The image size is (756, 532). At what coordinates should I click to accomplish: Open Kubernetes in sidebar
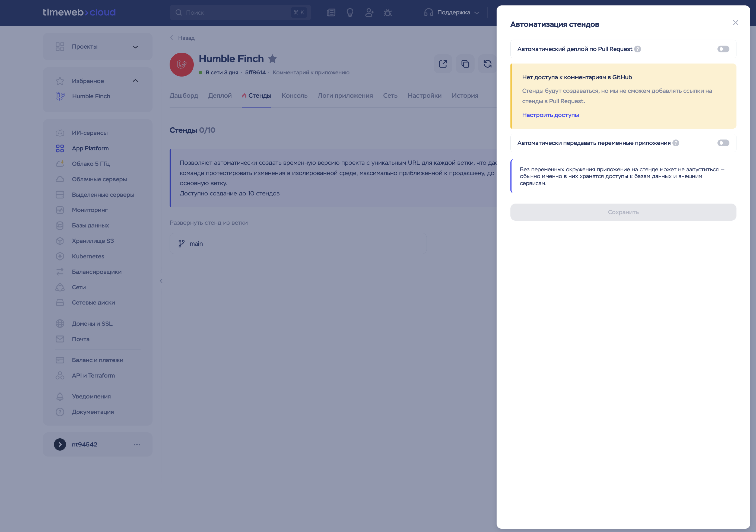tap(88, 256)
